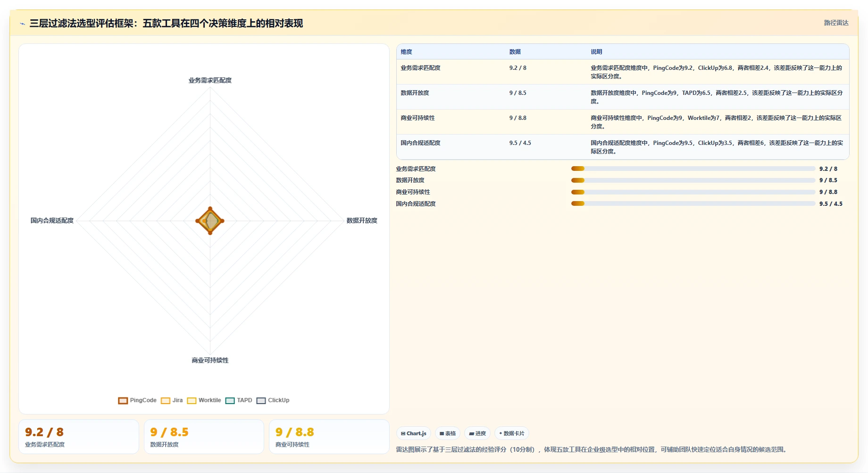The image size is (868, 473).
Task: Toggle TAPD series in chart legend
Action: point(239,400)
